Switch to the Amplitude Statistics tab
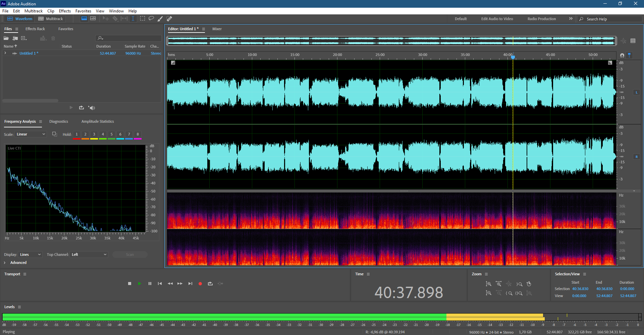644x335 pixels. pos(98,121)
